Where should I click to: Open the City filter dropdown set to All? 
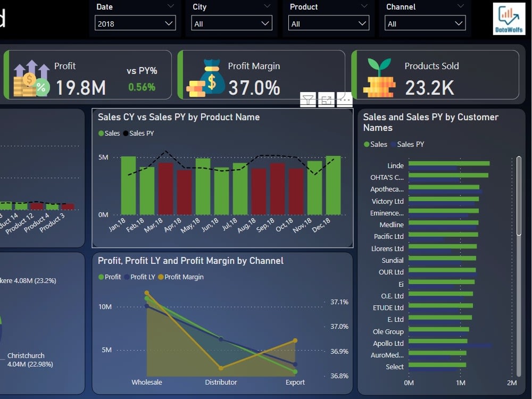click(231, 23)
